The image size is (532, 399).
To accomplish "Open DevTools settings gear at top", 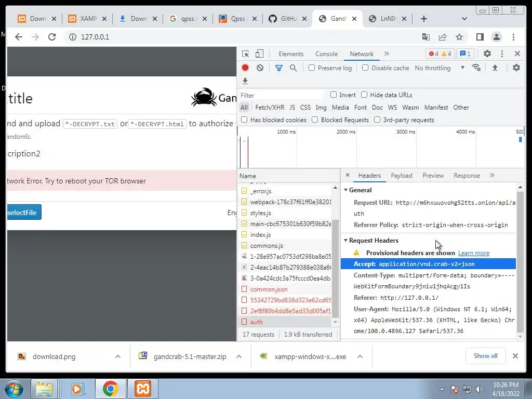I will (487, 54).
